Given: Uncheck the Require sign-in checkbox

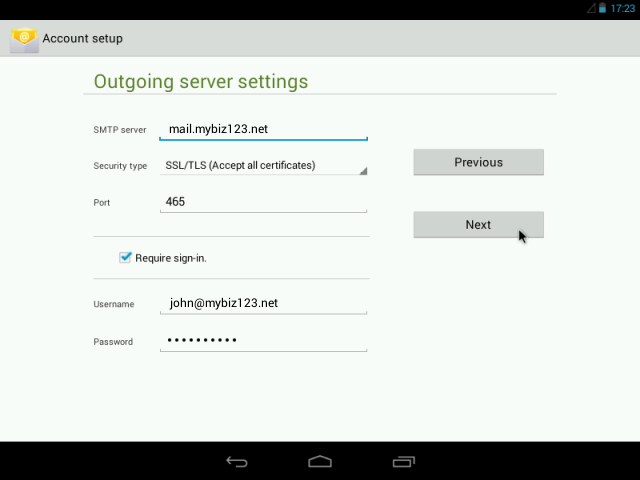Looking at the screenshot, I should (125, 257).
